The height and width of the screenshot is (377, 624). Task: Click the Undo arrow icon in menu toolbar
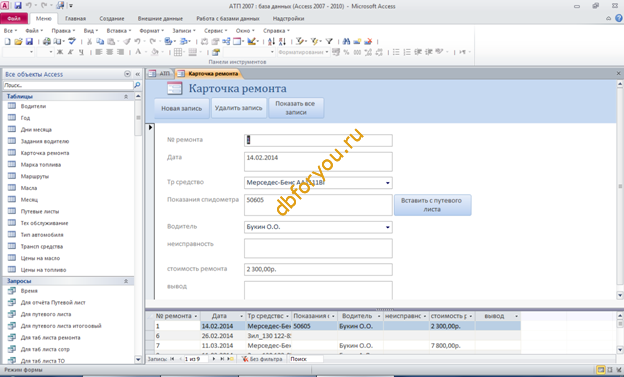click(137, 41)
